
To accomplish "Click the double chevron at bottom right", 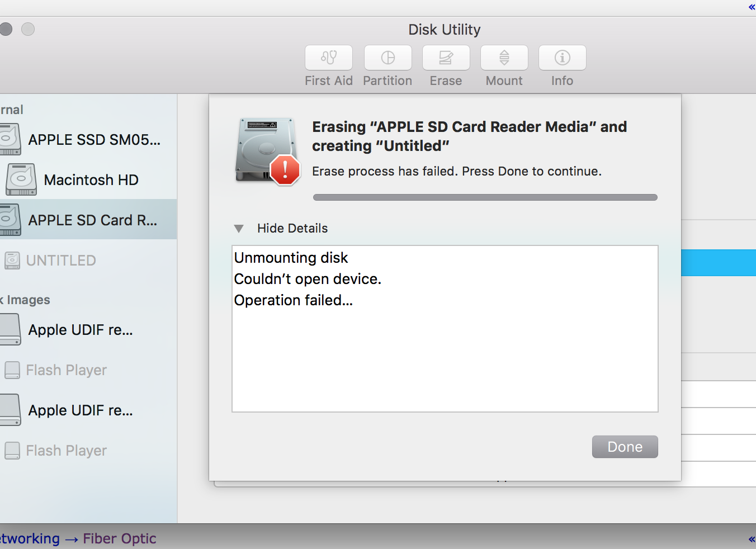I will pyautogui.click(x=752, y=539).
